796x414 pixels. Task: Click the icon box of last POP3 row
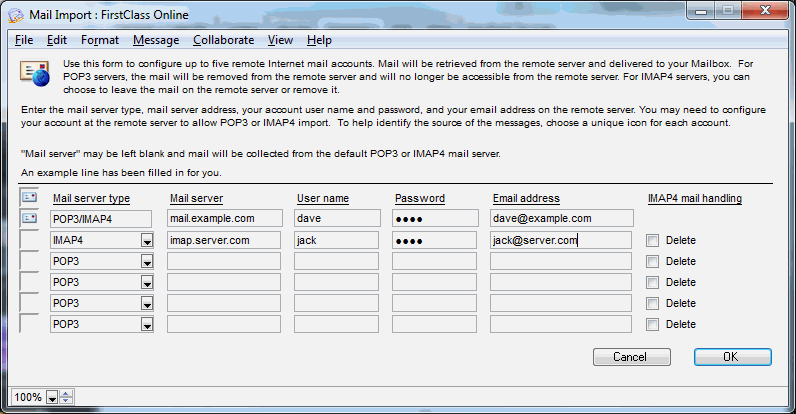point(29,324)
